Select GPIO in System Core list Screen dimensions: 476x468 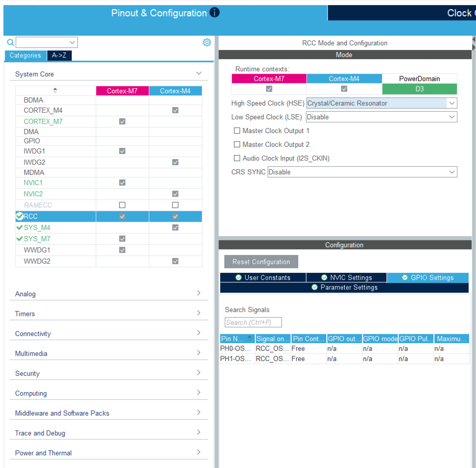pos(32,141)
